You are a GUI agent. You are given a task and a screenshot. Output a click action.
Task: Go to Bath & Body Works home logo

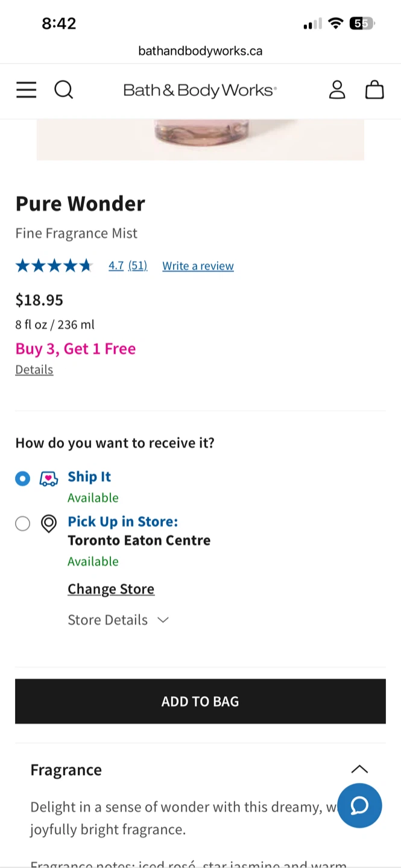[200, 90]
